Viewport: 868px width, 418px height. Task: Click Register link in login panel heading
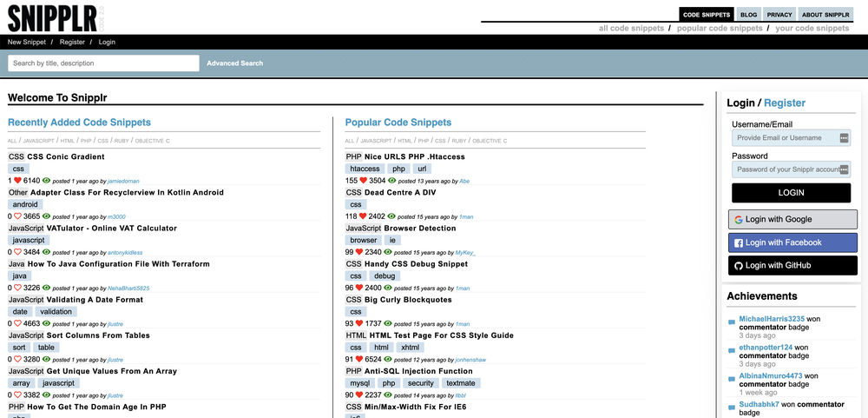pos(785,103)
